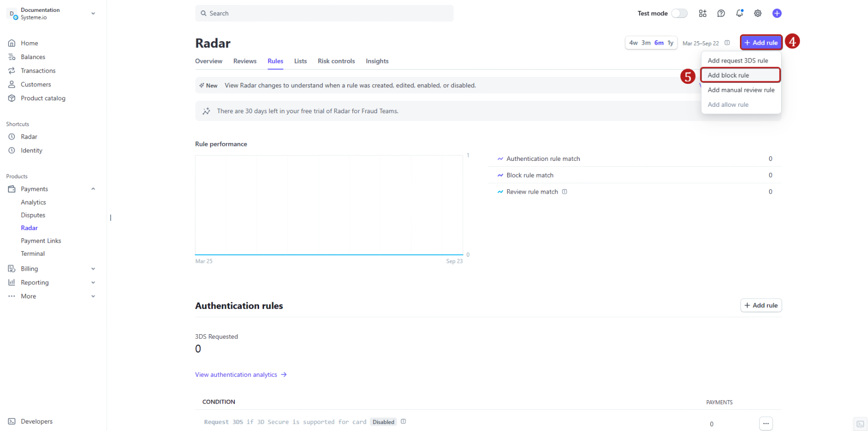Click the info icon beside date range

click(727, 43)
